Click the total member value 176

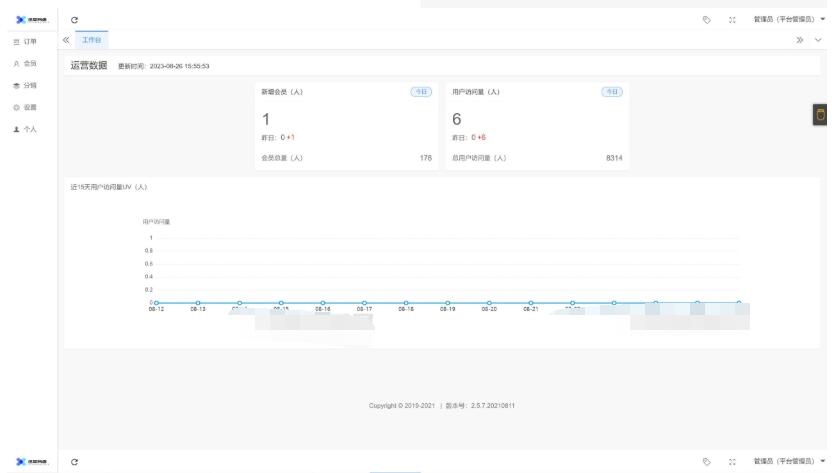pos(426,158)
